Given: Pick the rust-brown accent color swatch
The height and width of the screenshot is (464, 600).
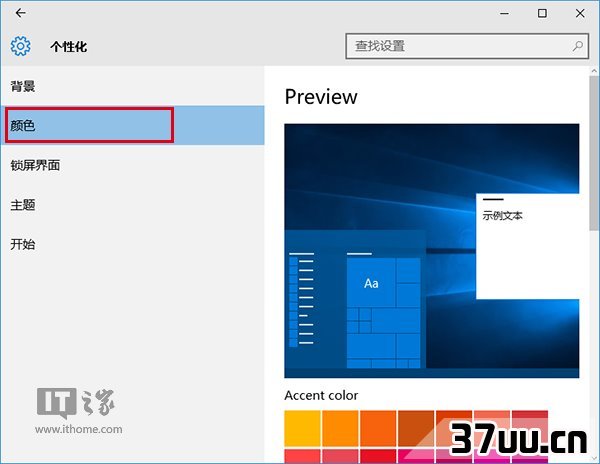Looking at the screenshot, I should click(x=416, y=428).
